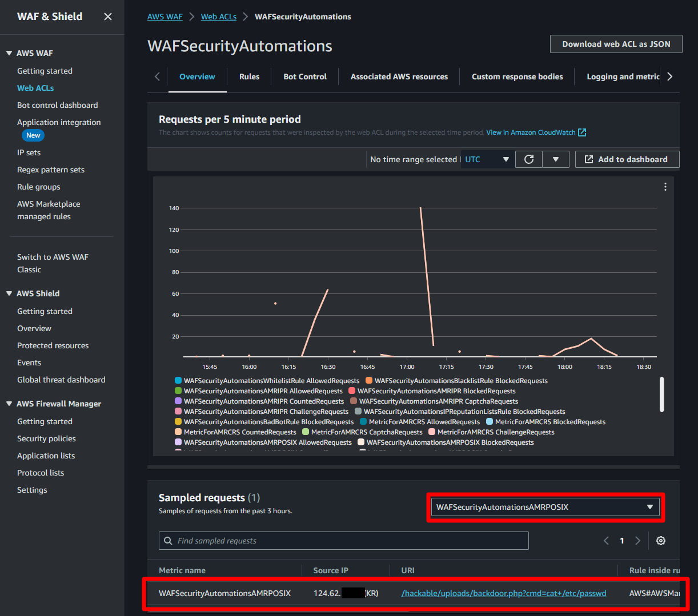
Task: Click the Find sampled requests search field
Action: (x=344, y=541)
